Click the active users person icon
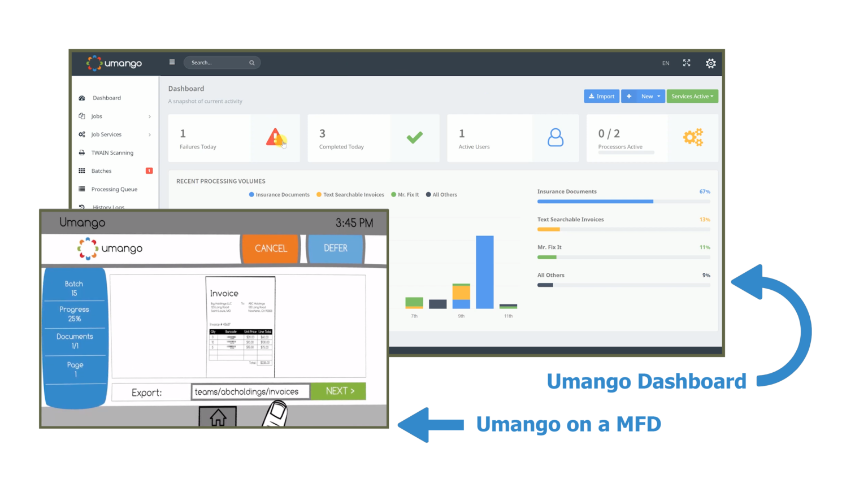 555,137
